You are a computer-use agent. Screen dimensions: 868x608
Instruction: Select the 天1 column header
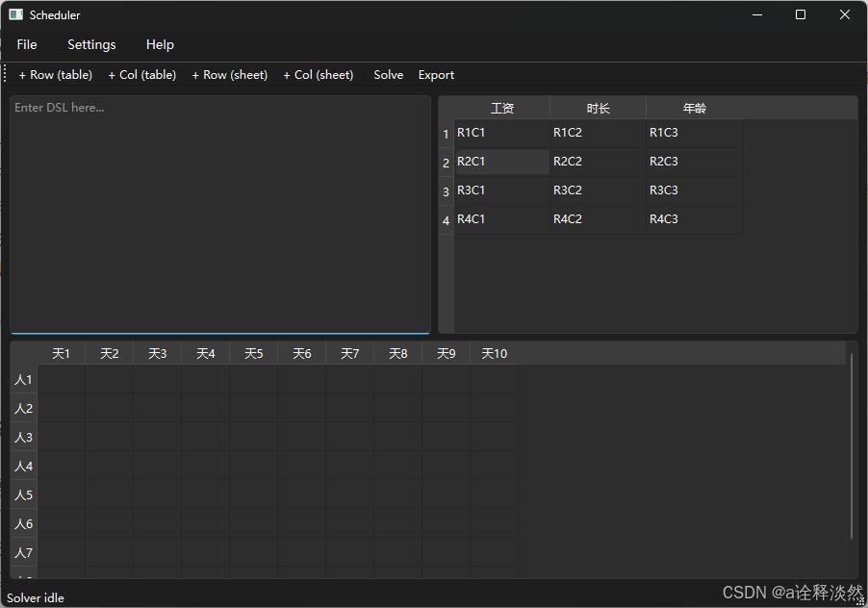(x=61, y=353)
